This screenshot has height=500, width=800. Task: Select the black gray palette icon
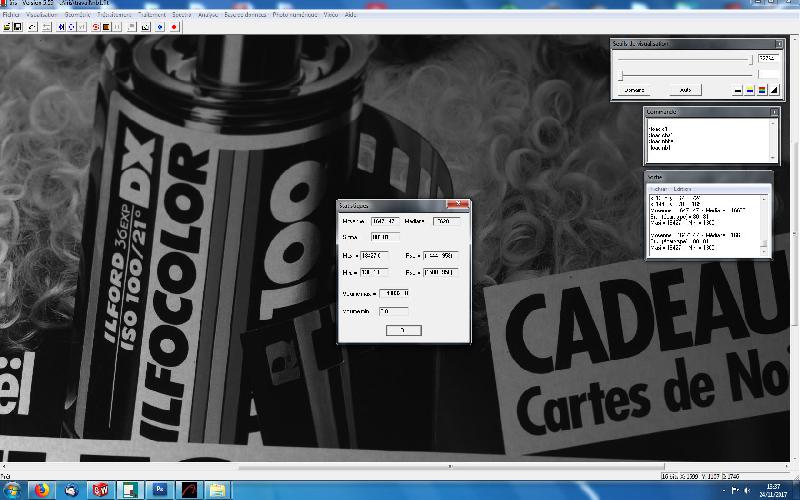pos(738,90)
